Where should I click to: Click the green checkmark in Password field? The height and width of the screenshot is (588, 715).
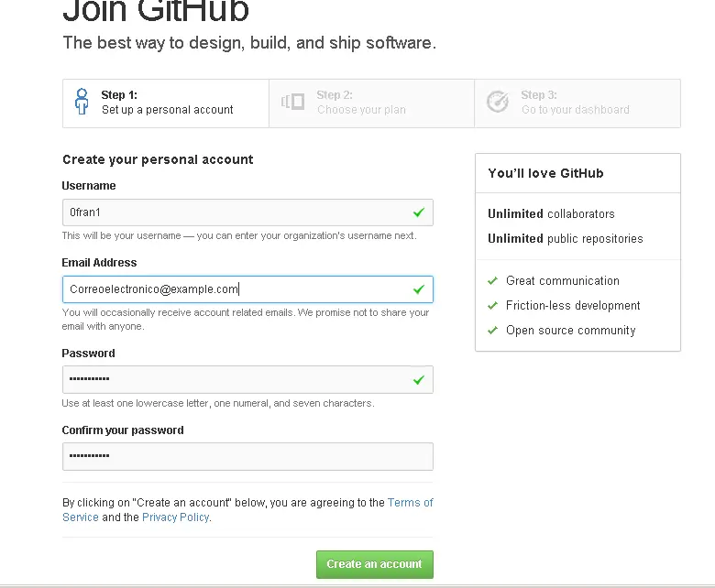(419, 380)
